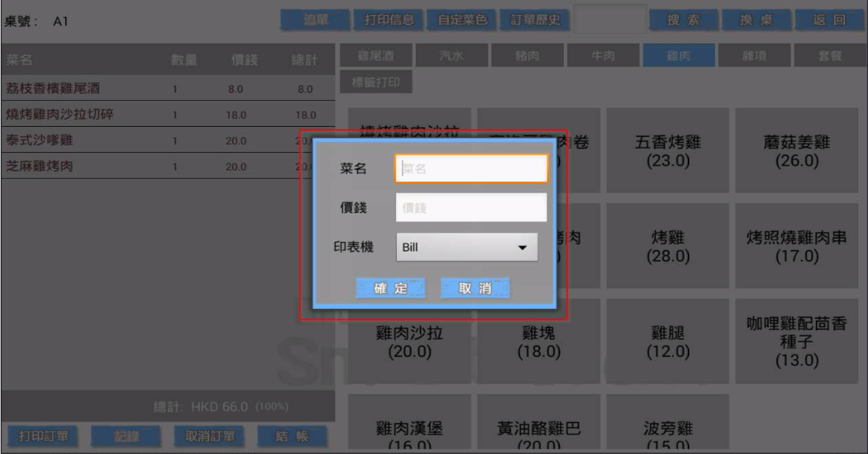Add 烤照燒雞肉串 (17.0) menu item
Screen dimensions: 868x454
click(x=796, y=246)
